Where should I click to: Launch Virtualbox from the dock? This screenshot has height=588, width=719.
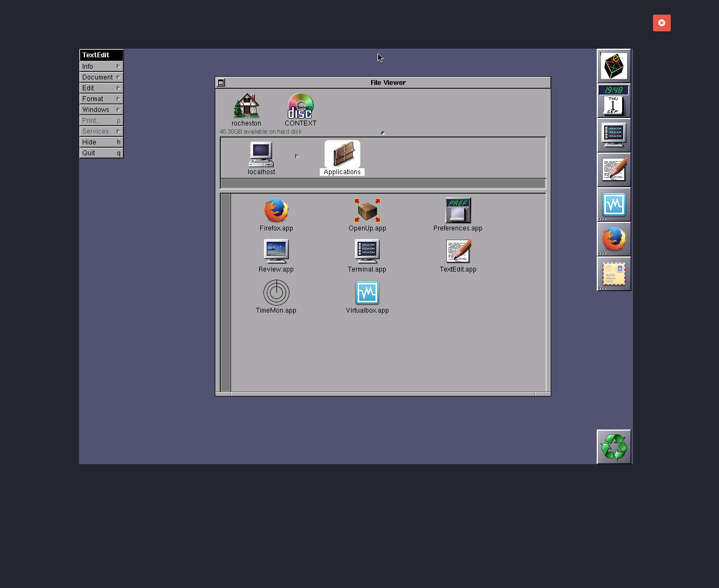click(x=614, y=204)
